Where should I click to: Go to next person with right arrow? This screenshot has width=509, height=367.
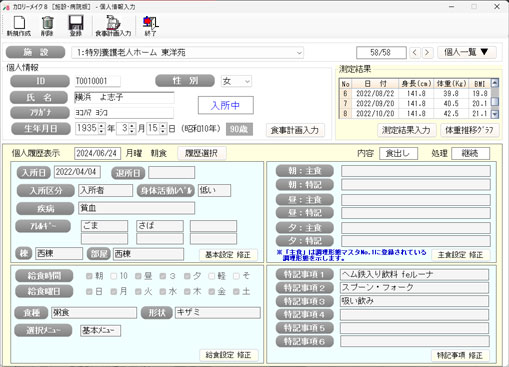[x=427, y=52]
